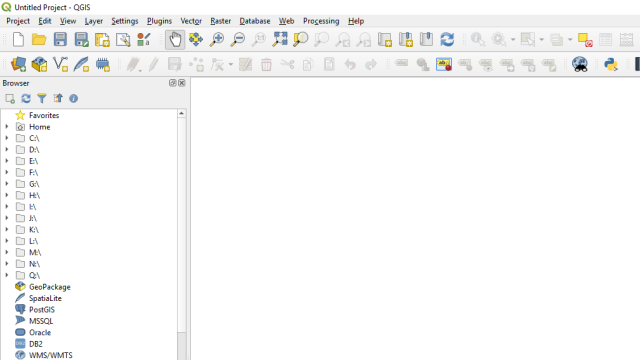The width and height of the screenshot is (640, 360).
Task: Expand the D:\ drive node
Action: click(x=7, y=150)
